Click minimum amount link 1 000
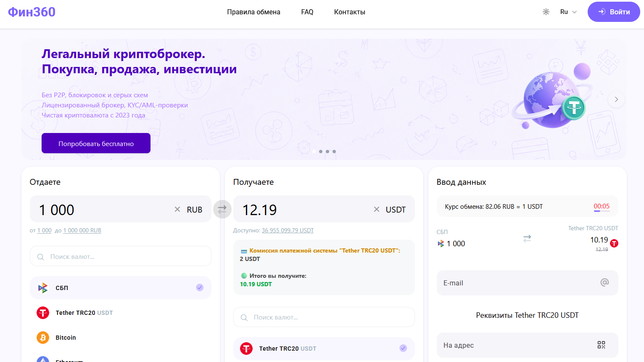This screenshot has height=362, width=644. pos(45,230)
